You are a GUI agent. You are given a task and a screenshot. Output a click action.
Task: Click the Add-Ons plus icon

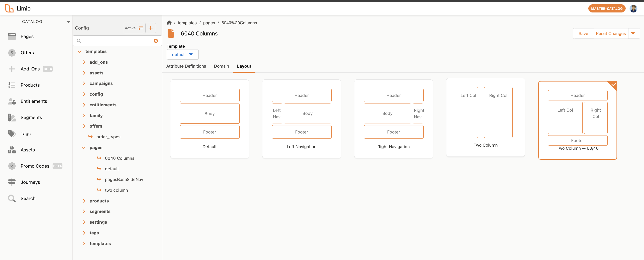point(12,69)
